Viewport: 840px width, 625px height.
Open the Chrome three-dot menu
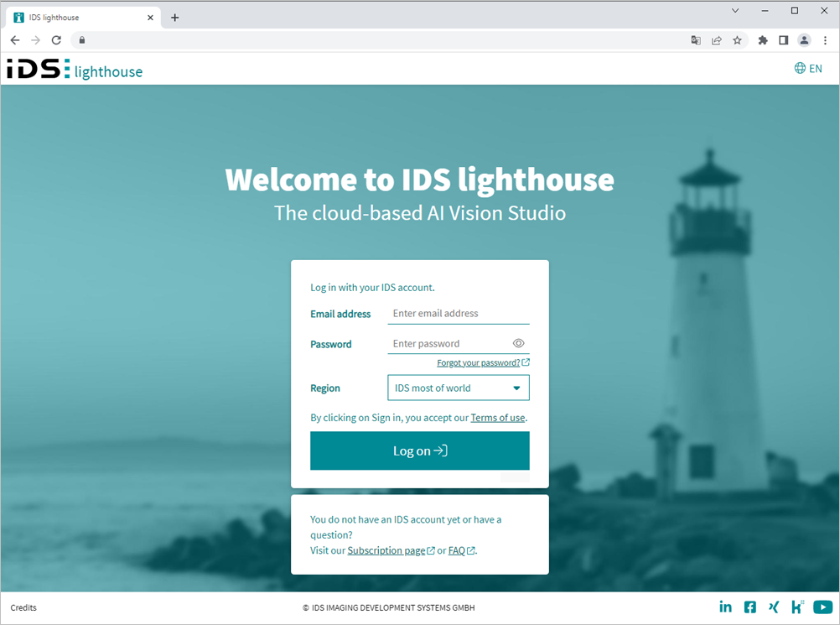tap(826, 40)
